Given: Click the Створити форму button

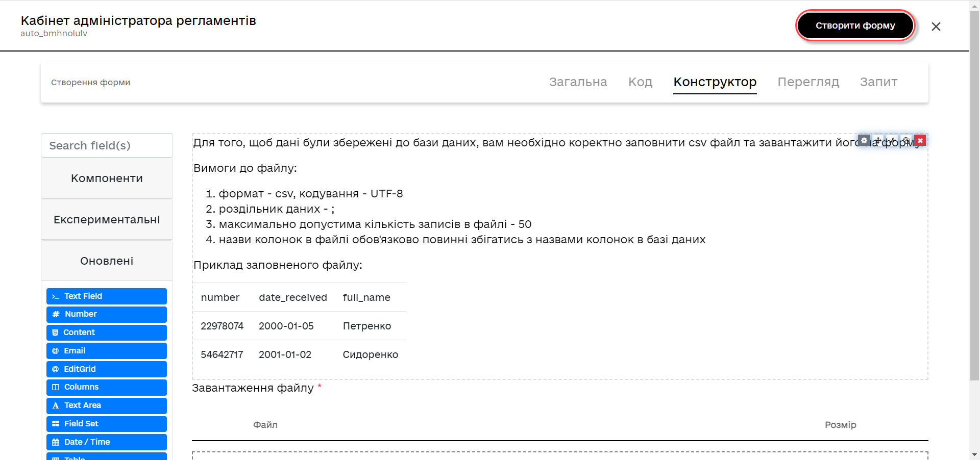Looking at the screenshot, I should 855,25.
